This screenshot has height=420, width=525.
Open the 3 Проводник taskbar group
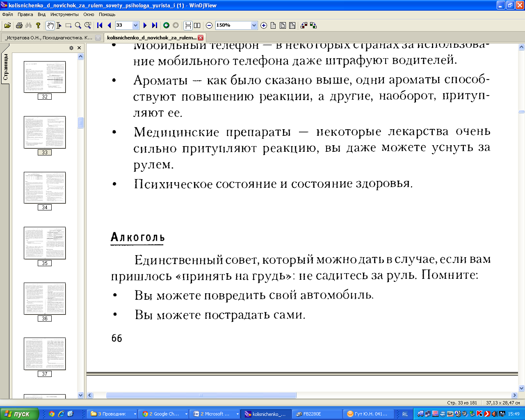(x=113, y=414)
